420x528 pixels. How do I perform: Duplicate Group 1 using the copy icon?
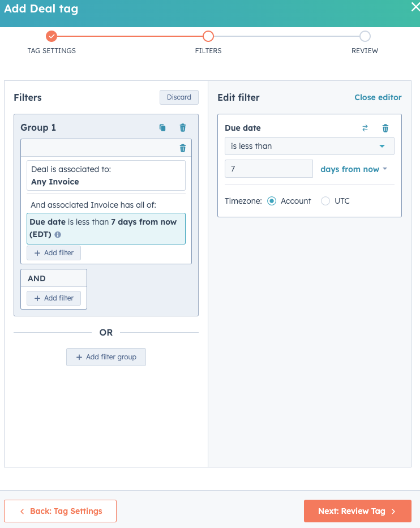click(x=162, y=127)
